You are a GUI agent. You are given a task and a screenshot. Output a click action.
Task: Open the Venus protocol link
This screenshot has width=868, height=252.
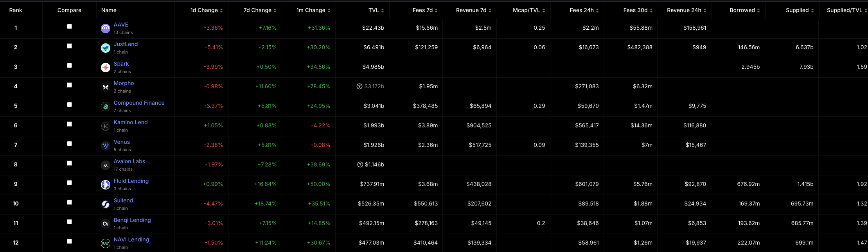point(122,142)
